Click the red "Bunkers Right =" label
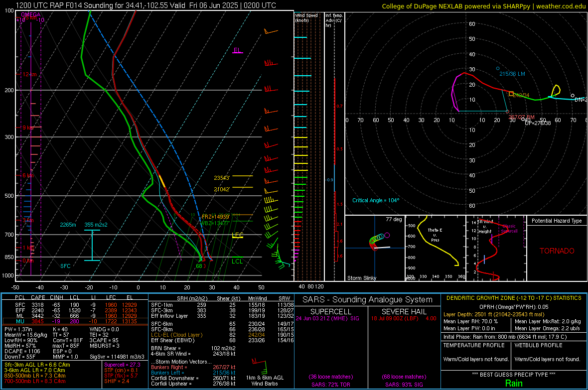The width and height of the screenshot is (588, 390). pyautogui.click(x=167, y=367)
